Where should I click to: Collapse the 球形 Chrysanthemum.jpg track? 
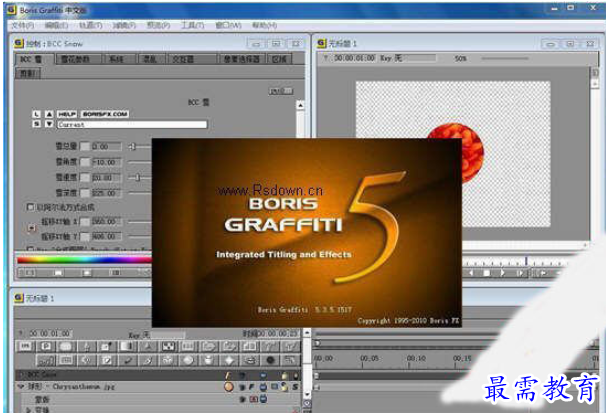tap(21, 386)
